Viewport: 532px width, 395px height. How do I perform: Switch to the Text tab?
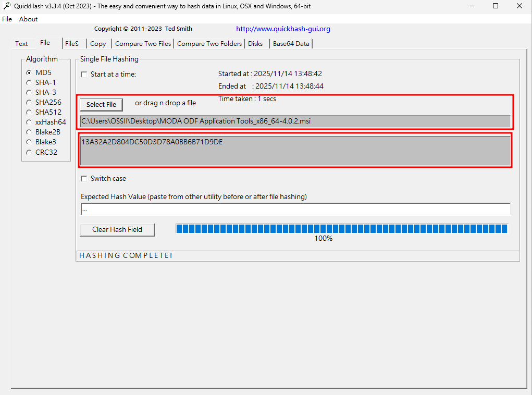point(21,44)
